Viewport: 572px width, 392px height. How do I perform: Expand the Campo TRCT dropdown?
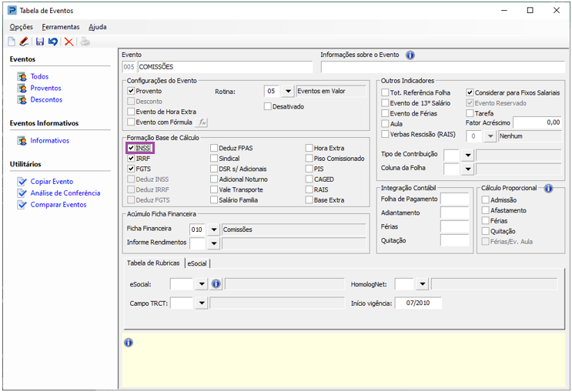(x=202, y=303)
